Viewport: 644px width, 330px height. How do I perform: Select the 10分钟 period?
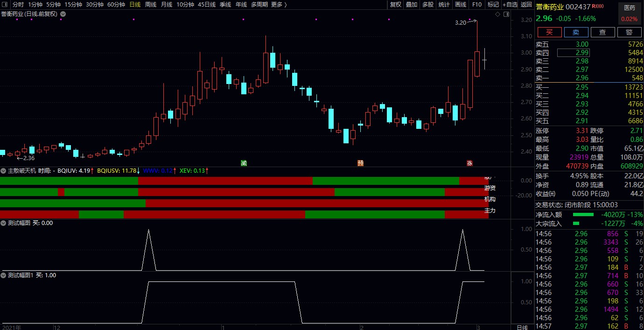click(x=185, y=5)
